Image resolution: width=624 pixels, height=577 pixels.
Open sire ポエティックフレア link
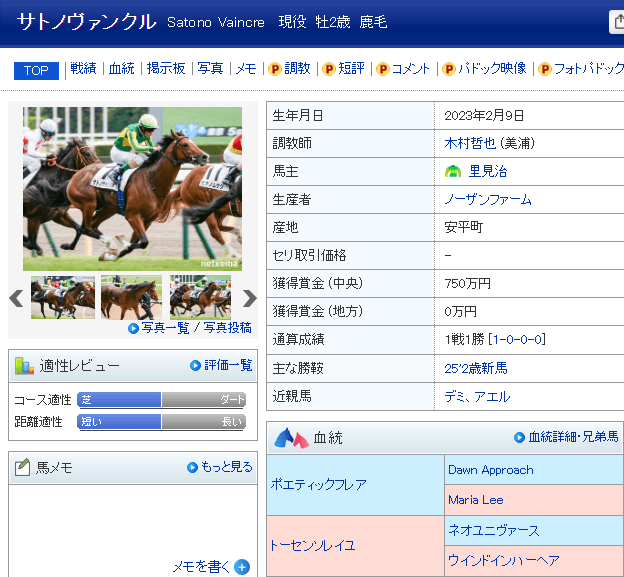coord(318,484)
